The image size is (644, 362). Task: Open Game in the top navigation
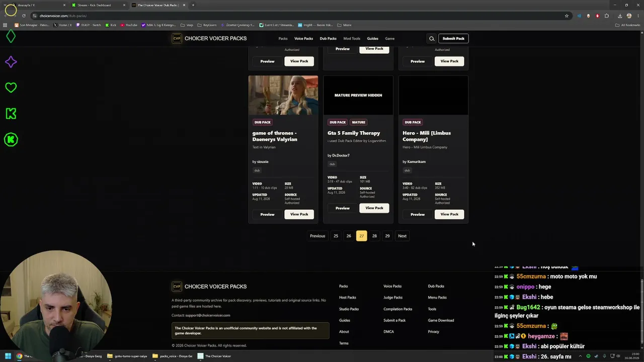coord(390,39)
